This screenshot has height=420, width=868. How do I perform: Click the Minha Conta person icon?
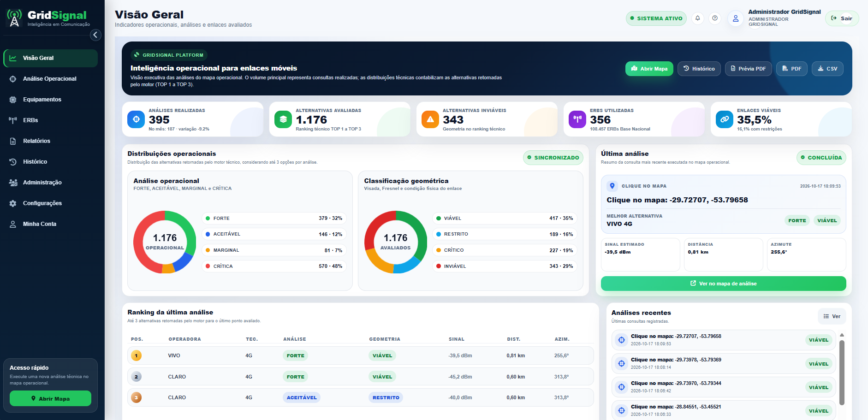pos(13,224)
